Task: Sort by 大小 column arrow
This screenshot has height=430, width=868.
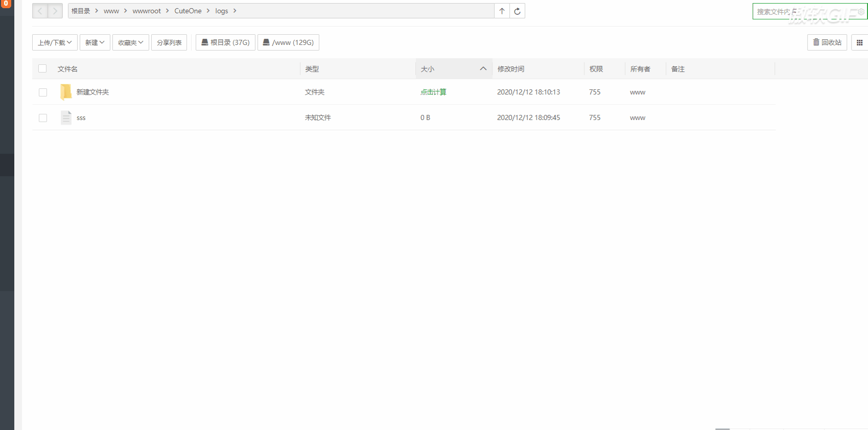Action: point(483,68)
